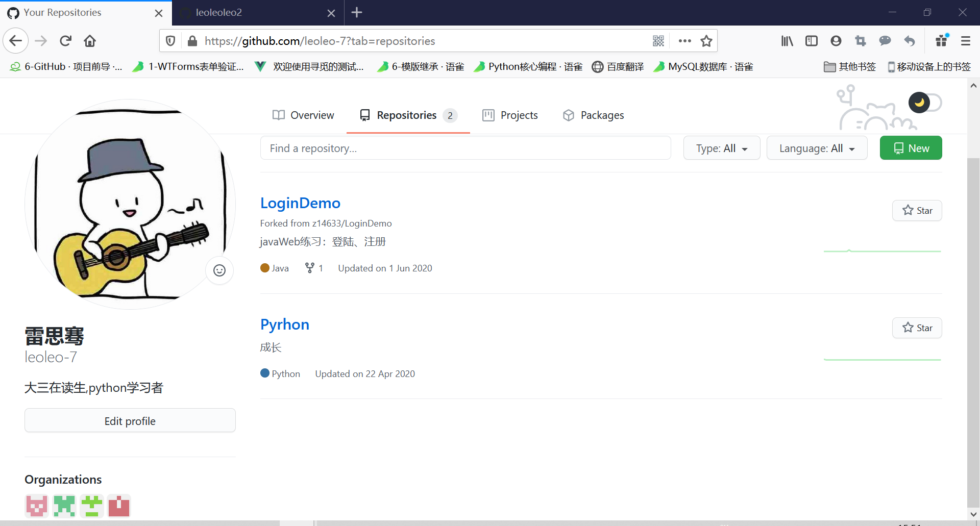Click the undo arrow toolbar icon
The height and width of the screenshot is (526, 980).
click(910, 41)
